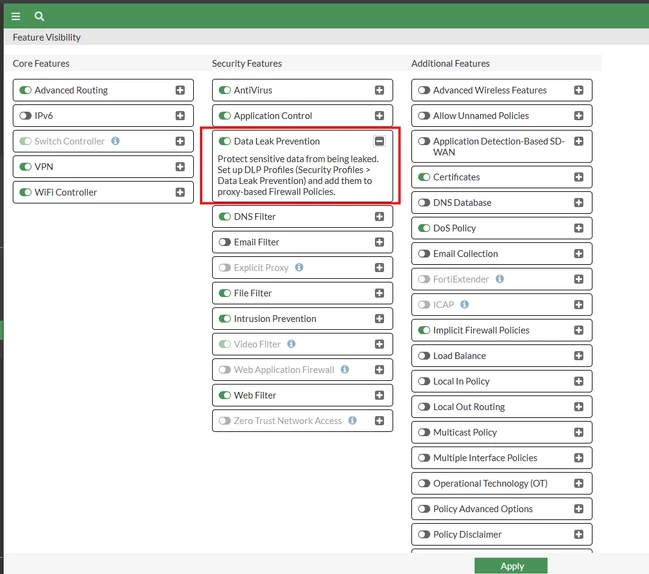Expand Web Filter description
The image size is (649, 574).
pyautogui.click(x=380, y=395)
